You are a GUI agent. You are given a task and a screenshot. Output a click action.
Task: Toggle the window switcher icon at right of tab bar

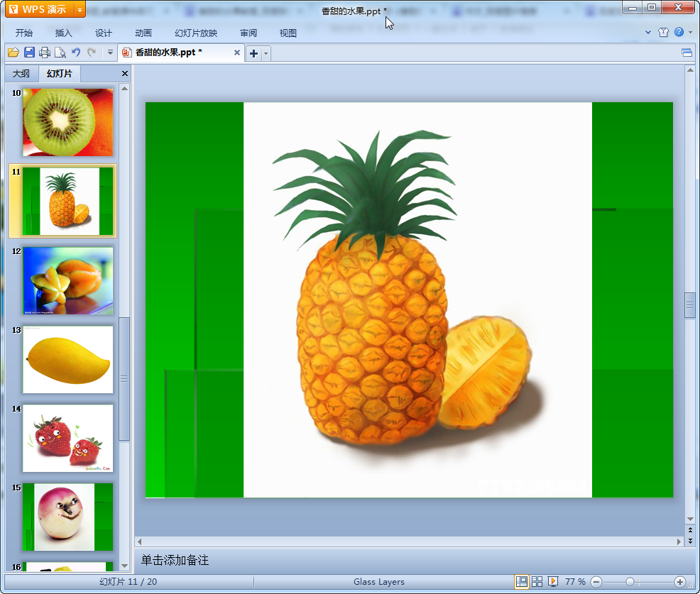click(687, 53)
